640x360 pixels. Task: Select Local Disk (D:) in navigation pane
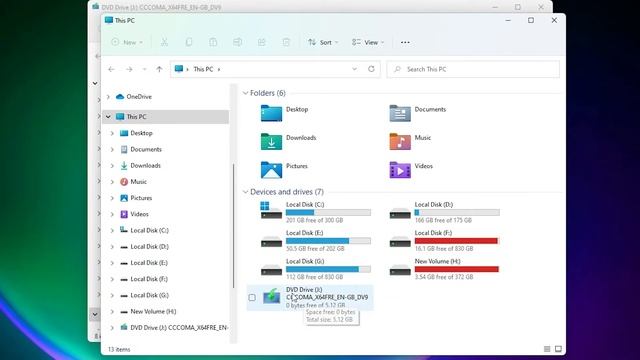[149, 247]
